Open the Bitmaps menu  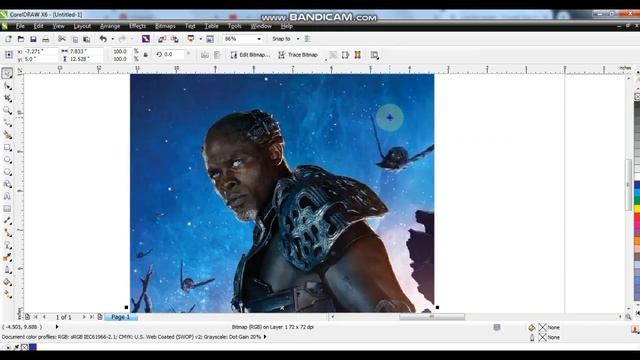165,26
